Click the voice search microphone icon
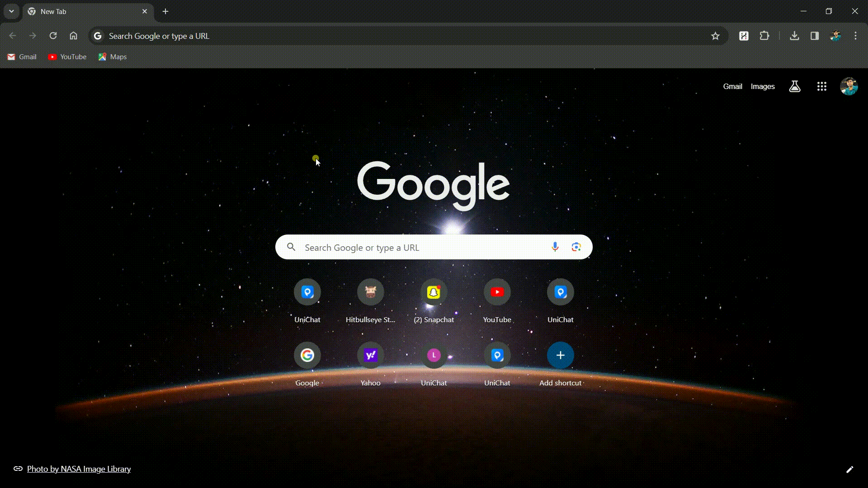 [555, 247]
